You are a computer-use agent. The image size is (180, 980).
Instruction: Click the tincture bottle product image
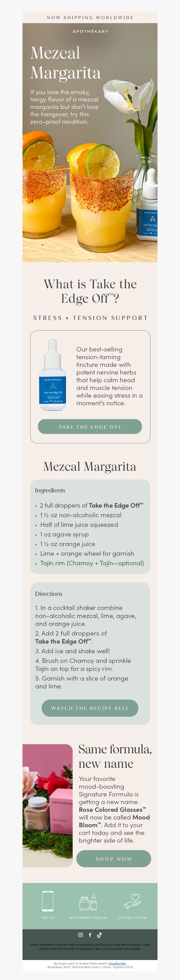[53, 374]
